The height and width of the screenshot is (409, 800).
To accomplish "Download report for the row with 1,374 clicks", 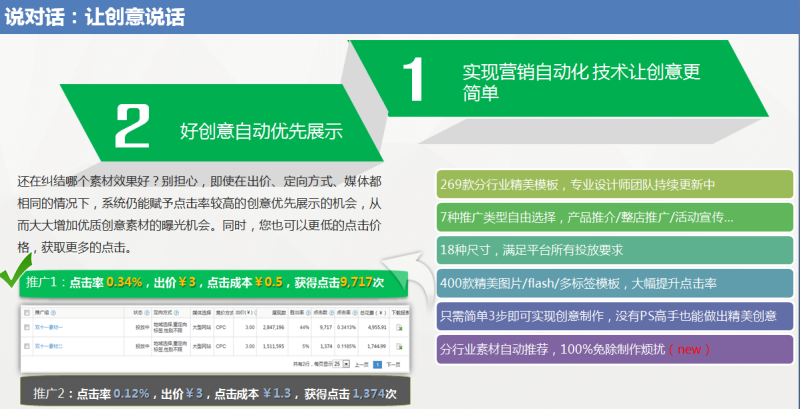I will (x=399, y=346).
